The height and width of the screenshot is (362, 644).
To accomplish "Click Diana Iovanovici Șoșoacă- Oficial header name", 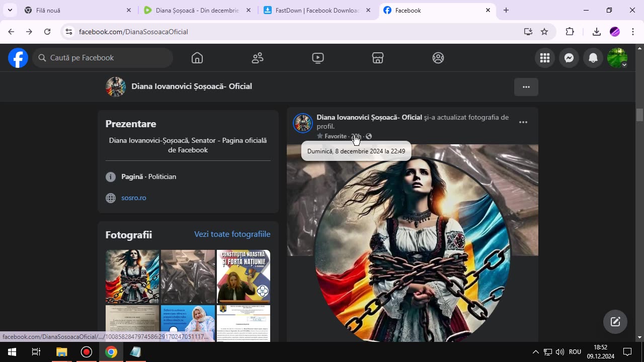I will coord(192,86).
